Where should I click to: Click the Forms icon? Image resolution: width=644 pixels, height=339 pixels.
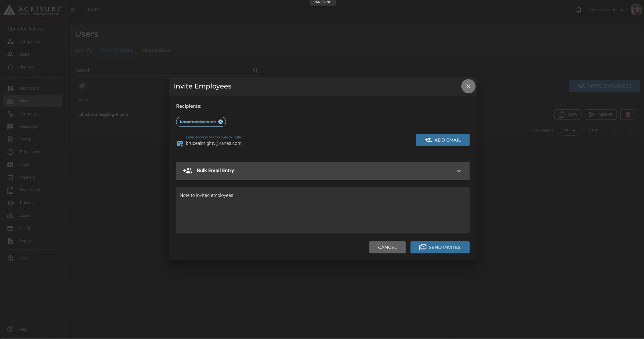tap(10, 139)
